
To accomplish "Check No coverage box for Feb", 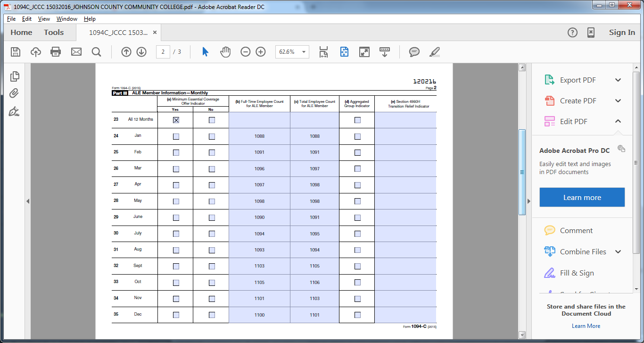I will (212, 153).
